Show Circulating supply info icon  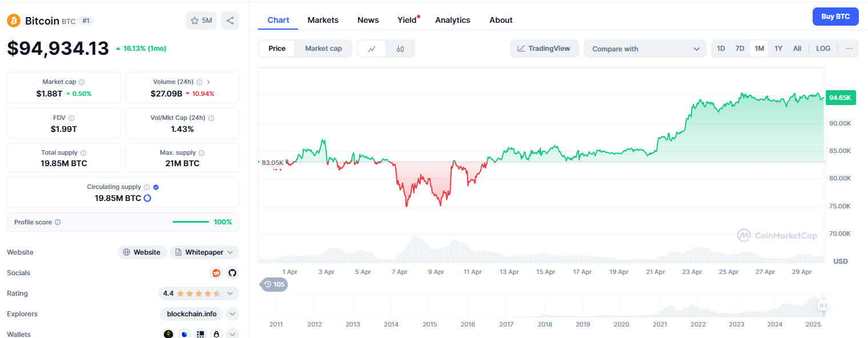(x=147, y=187)
